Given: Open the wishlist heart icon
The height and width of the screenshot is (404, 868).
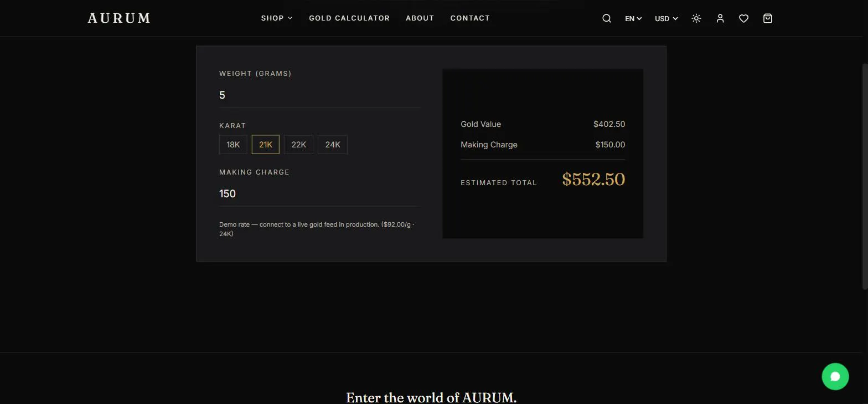Looking at the screenshot, I should click(x=744, y=18).
